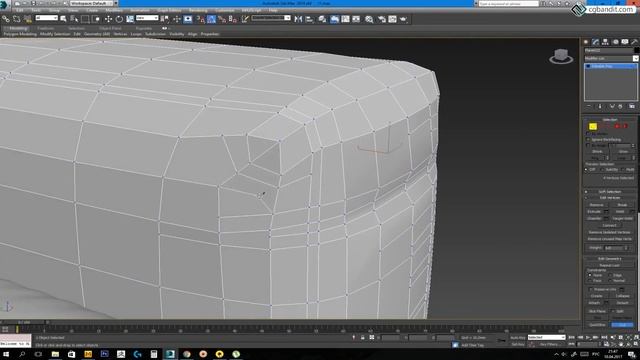Select Constraints None radio button
640x360 pixels.
point(590,275)
